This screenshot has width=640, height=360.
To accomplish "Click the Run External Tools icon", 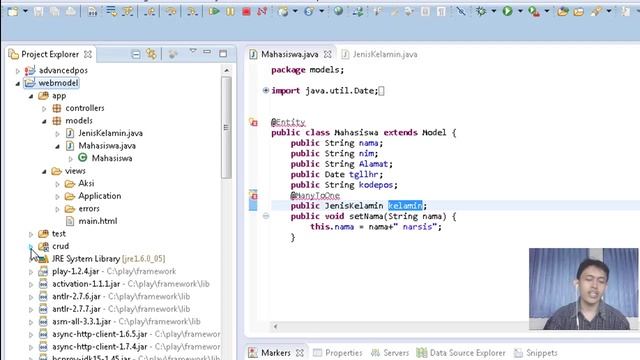I will 534,11.
